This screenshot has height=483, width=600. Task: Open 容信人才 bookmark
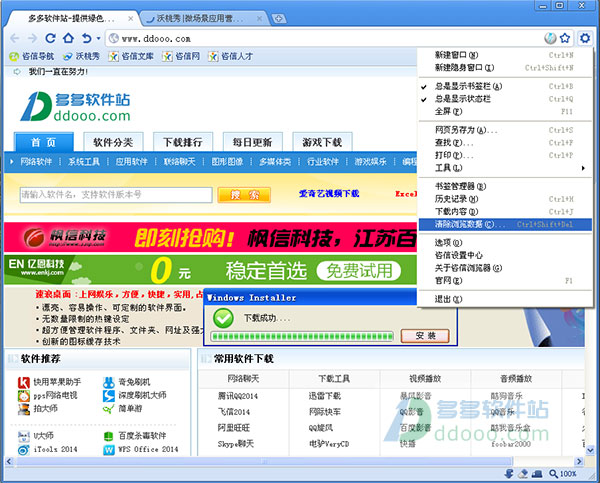(230, 56)
